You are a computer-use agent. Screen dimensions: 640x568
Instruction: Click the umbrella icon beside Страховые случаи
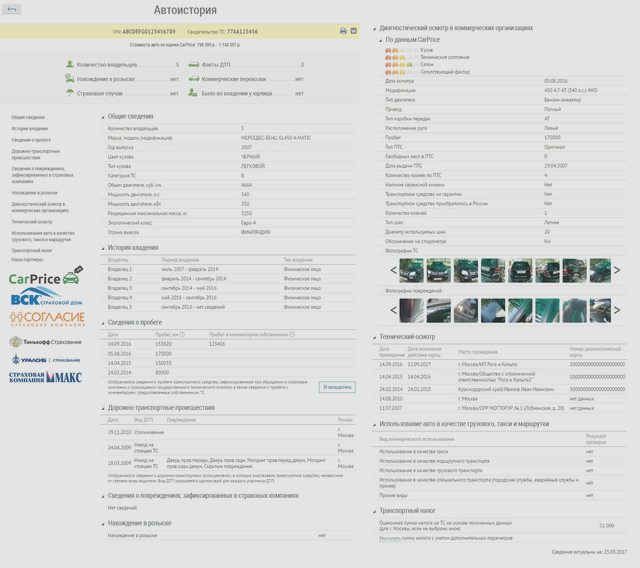click(70, 93)
